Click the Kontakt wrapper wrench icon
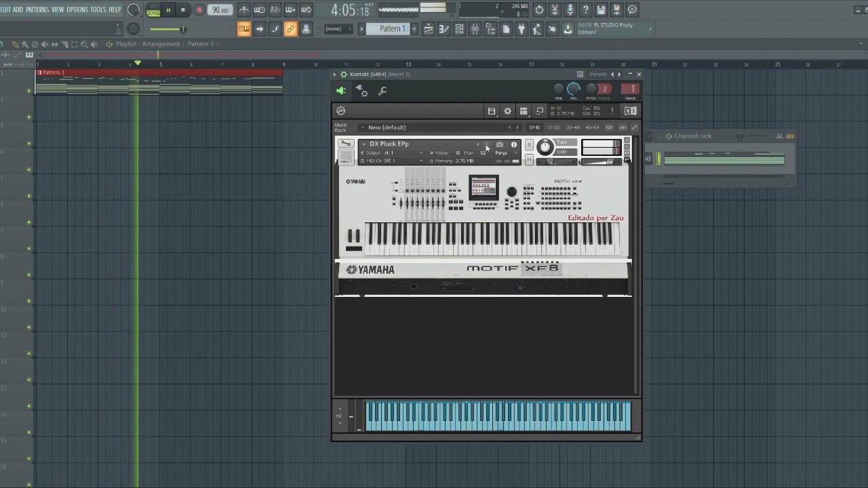Image resolution: width=868 pixels, height=488 pixels. [382, 91]
